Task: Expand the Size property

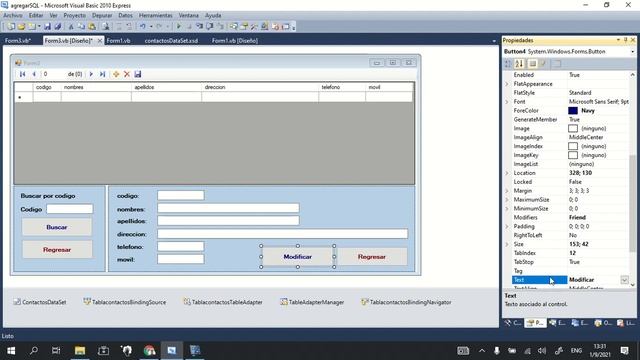Action: point(507,244)
